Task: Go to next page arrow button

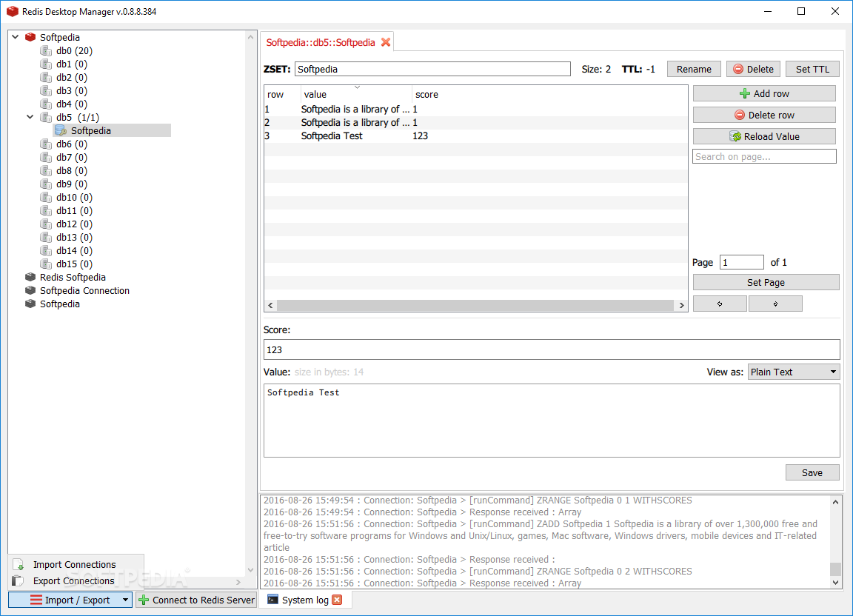Action: [x=775, y=304]
